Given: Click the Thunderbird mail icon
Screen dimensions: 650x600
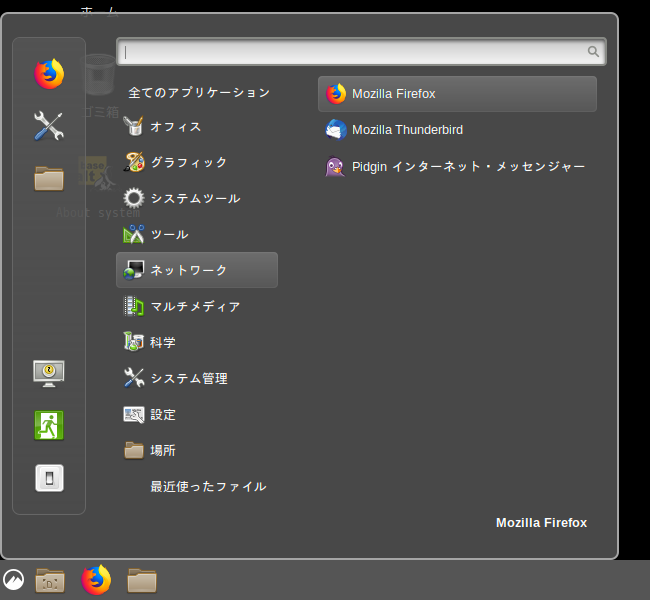Looking at the screenshot, I should (x=336, y=130).
